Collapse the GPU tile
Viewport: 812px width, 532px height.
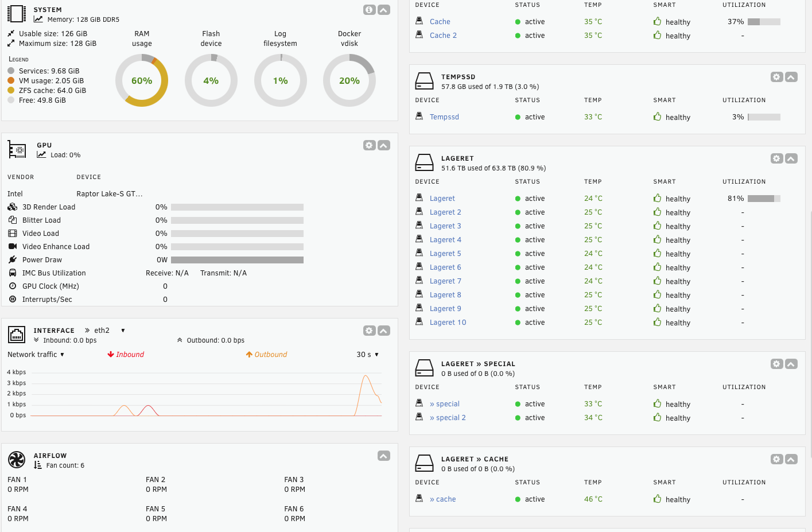pos(384,145)
